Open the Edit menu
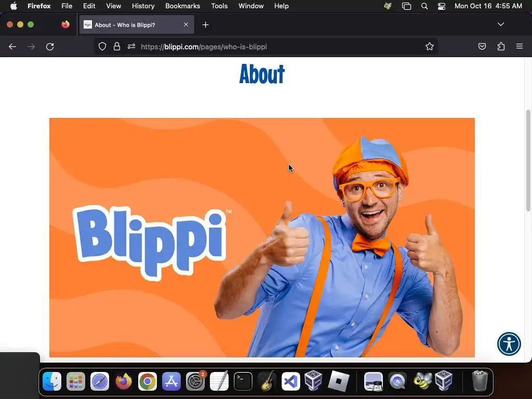The image size is (532, 399). pyautogui.click(x=89, y=6)
